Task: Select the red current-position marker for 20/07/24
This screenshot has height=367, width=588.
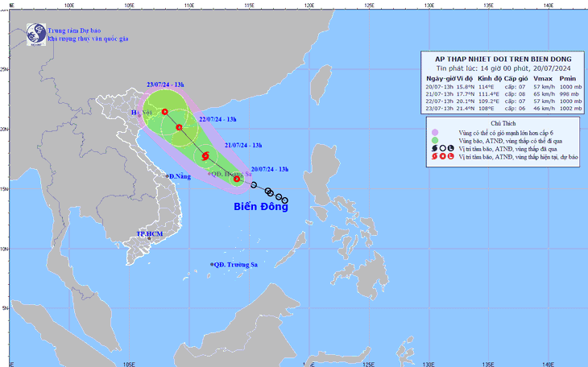Action: pyautogui.click(x=237, y=179)
